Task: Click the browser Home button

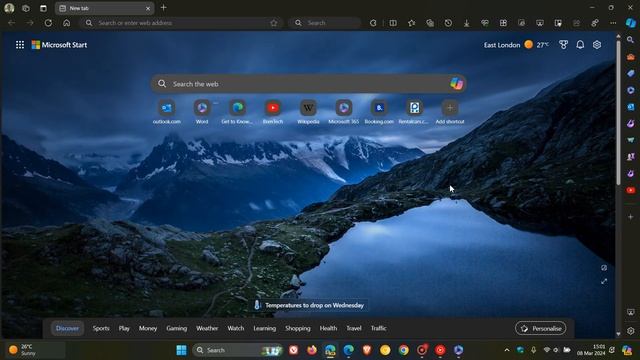Action: tap(67, 23)
